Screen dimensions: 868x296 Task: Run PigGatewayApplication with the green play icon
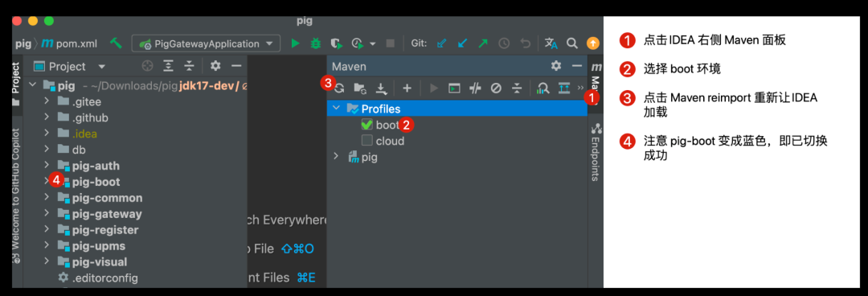pyautogui.click(x=295, y=43)
